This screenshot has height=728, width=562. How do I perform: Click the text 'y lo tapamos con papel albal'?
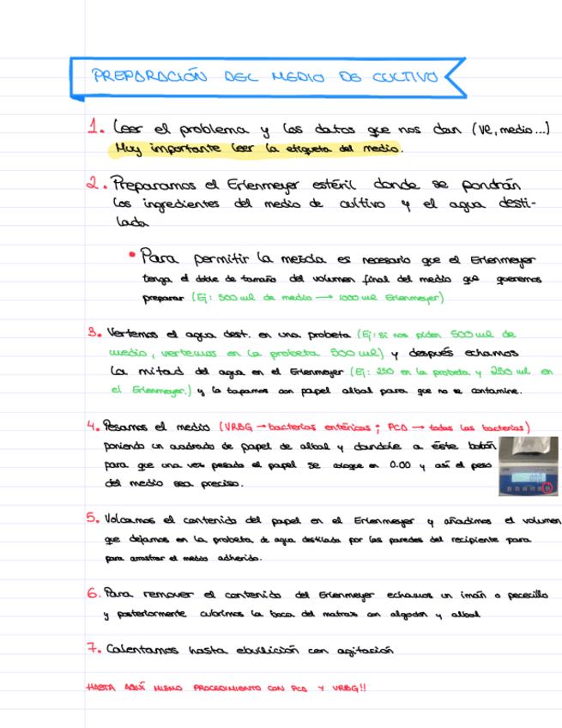click(285, 391)
